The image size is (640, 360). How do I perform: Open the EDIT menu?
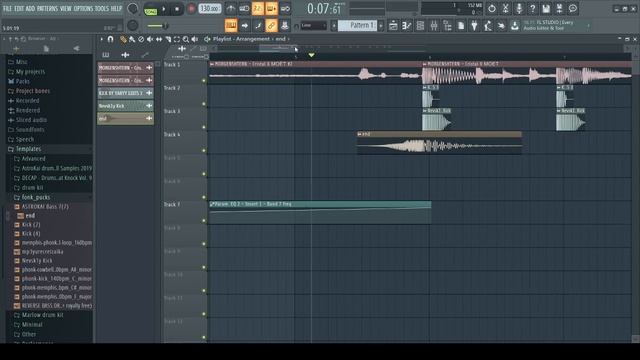[19, 9]
